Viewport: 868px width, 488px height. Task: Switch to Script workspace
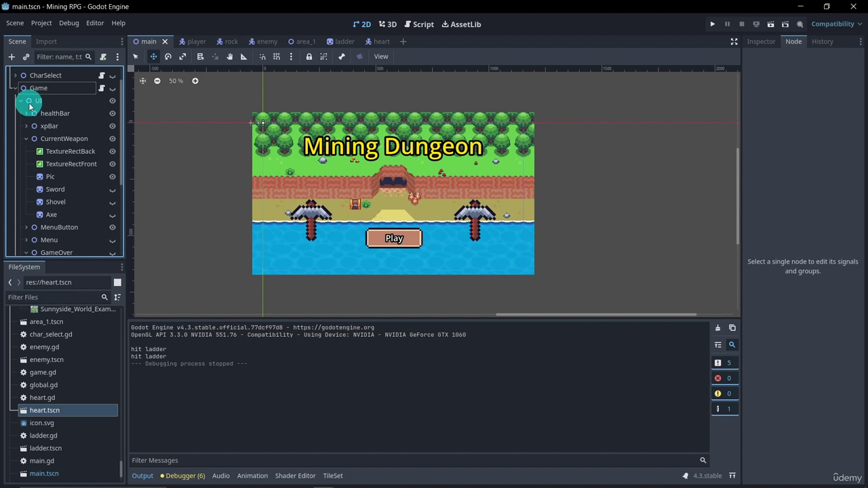[419, 24]
